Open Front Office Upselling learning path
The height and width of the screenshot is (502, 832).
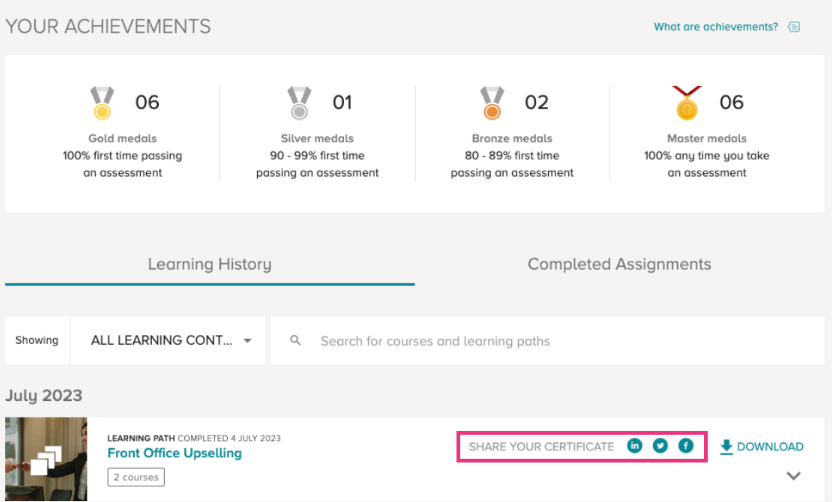tap(175, 453)
